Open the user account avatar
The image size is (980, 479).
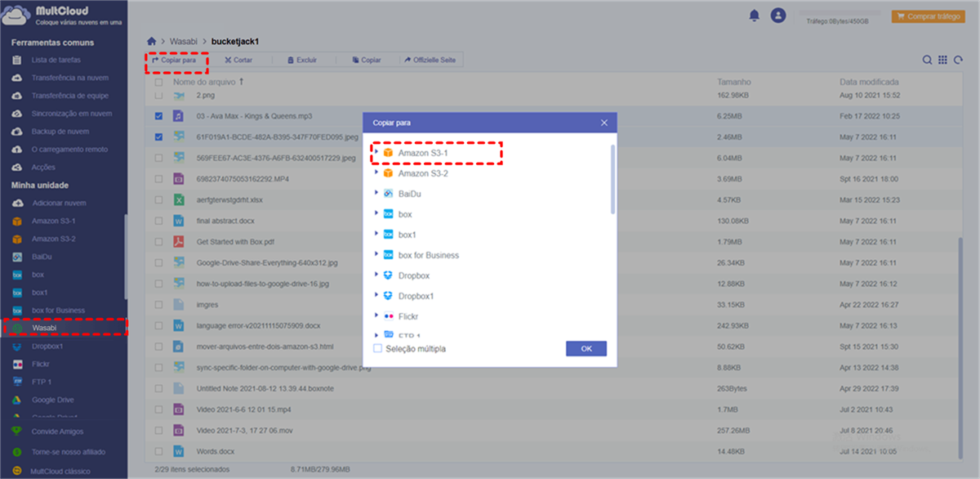778,15
